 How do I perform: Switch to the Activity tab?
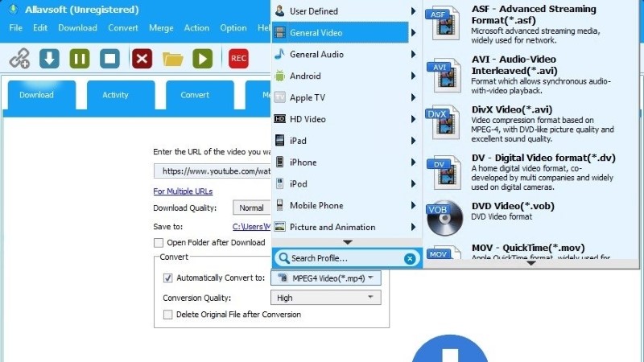pos(121,95)
